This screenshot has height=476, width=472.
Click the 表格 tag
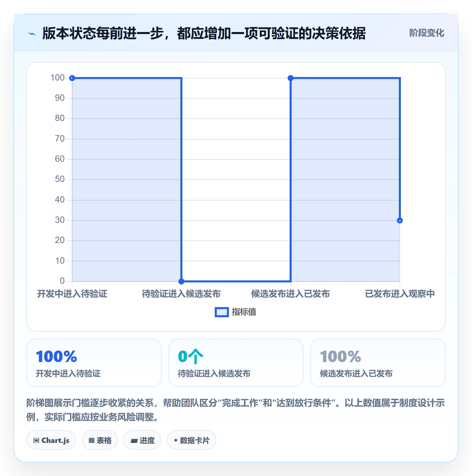100,440
